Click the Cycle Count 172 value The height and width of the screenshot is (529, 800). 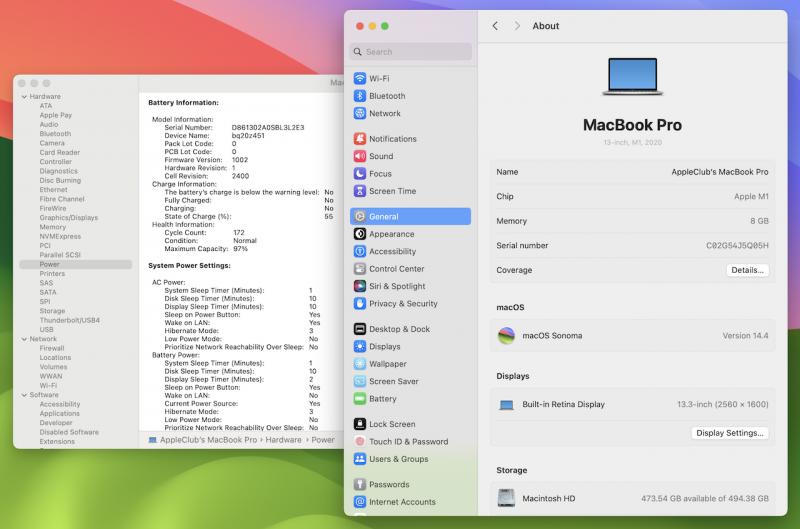coord(239,233)
